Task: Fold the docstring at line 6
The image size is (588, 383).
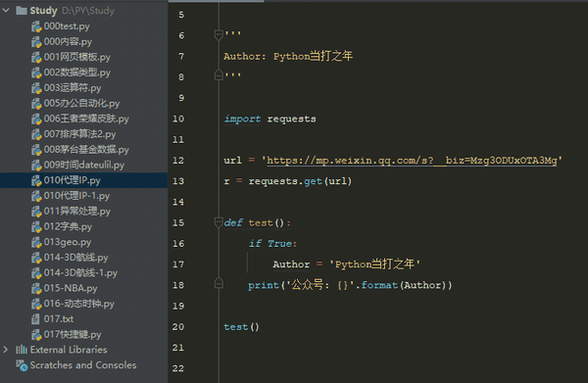Action: click(x=219, y=35)
